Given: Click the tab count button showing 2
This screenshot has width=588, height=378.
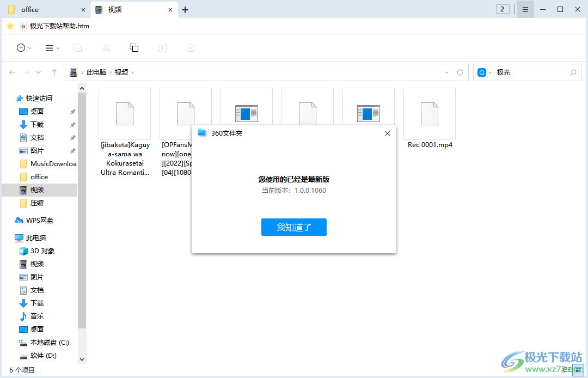Looking at the screenshot, I should (503, 9).
